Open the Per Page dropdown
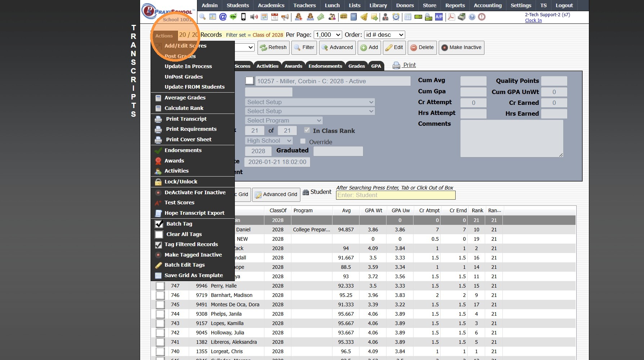The width and height of the screenshot is (644, 360). [x=328, y=35]
